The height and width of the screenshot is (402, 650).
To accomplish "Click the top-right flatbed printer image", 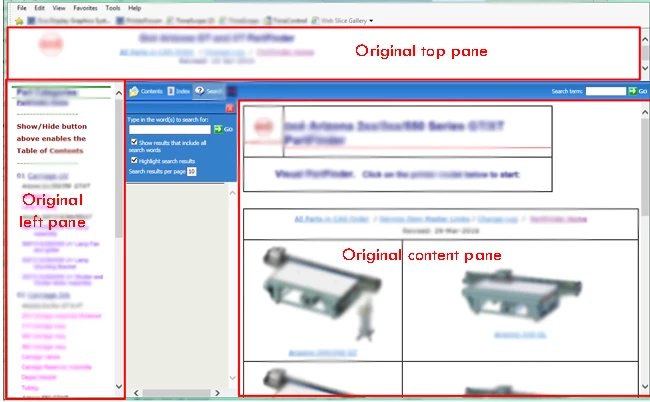I will click(x=521, y=296).
